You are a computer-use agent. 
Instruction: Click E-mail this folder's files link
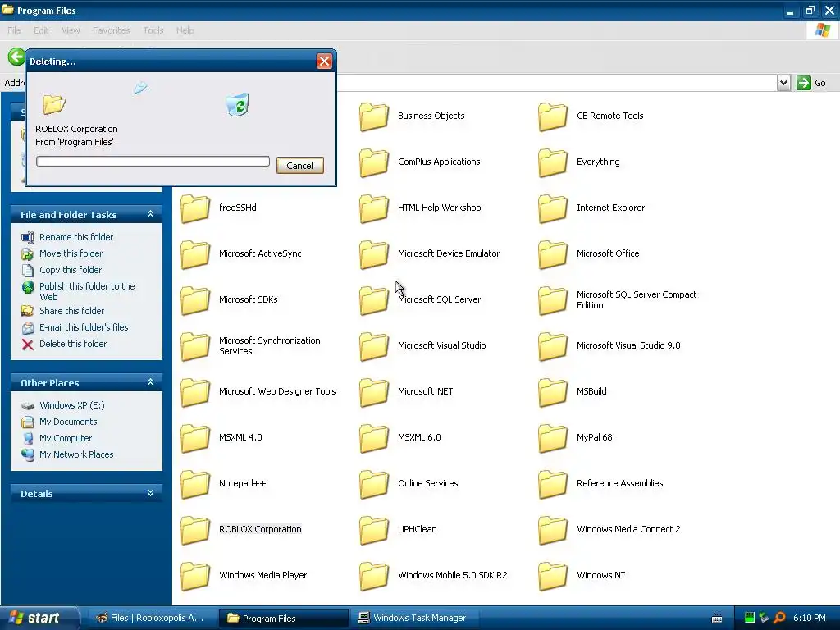click(x=84, y=327)
